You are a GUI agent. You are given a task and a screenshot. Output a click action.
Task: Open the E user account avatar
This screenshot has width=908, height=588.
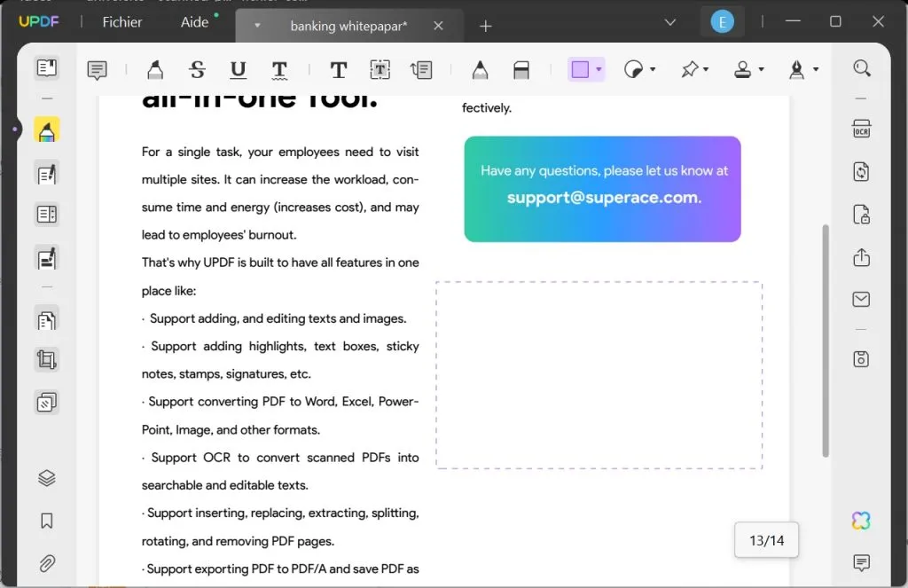pos(722,22)
